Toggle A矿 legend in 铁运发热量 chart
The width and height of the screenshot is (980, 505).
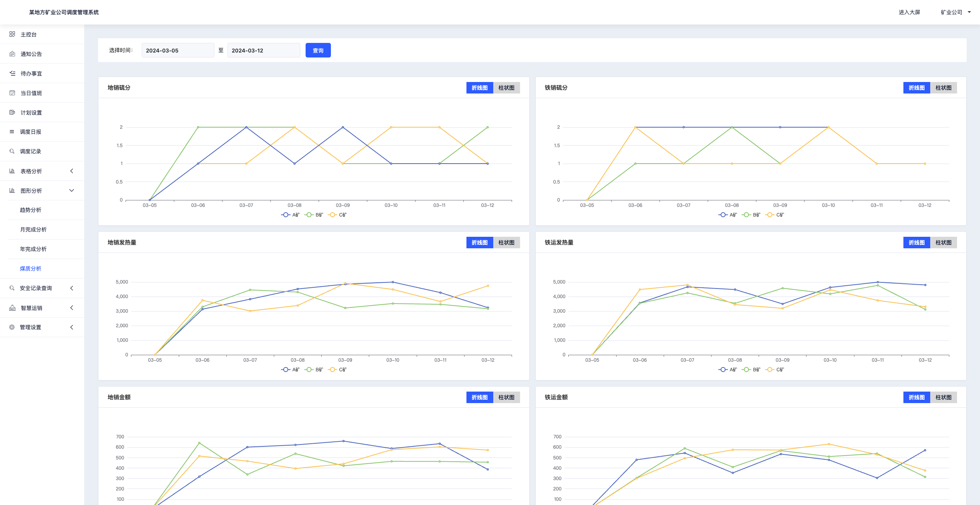tap(728, 369)
